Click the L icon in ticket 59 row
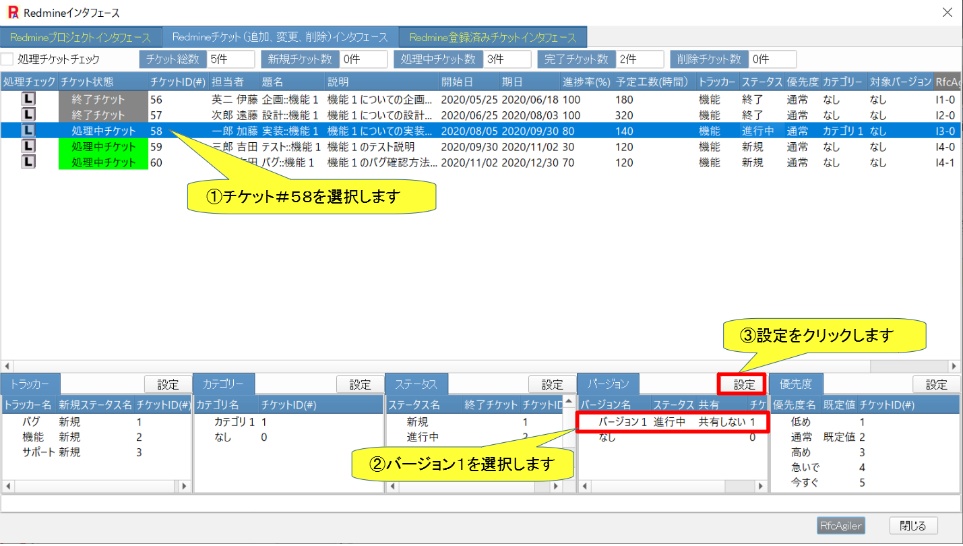 (28, 146)
